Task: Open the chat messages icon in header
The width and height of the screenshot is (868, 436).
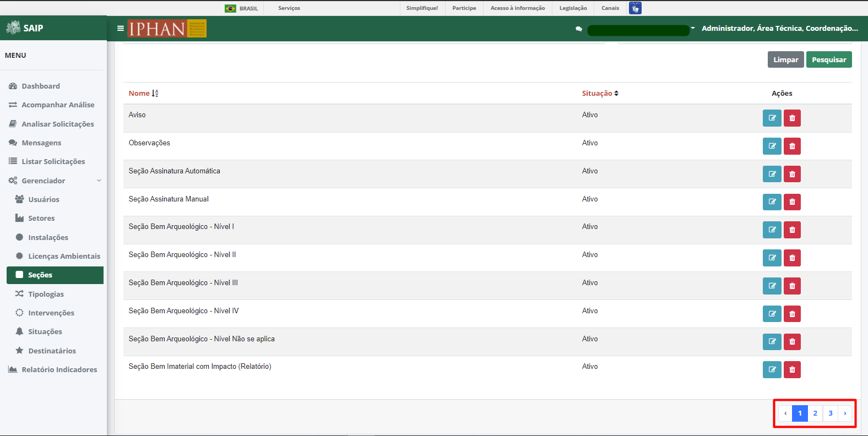Action: coord(578,29)
